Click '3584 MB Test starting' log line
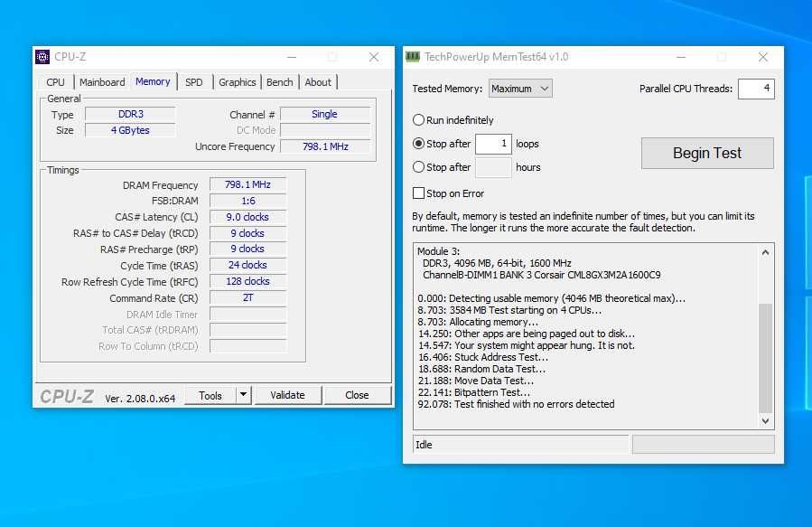 click(x=509, y=310)
